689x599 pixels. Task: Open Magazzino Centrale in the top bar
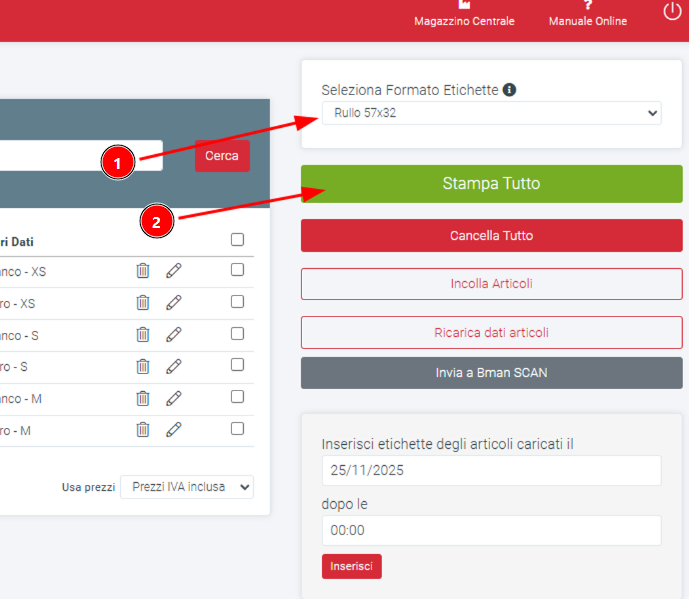464,15
